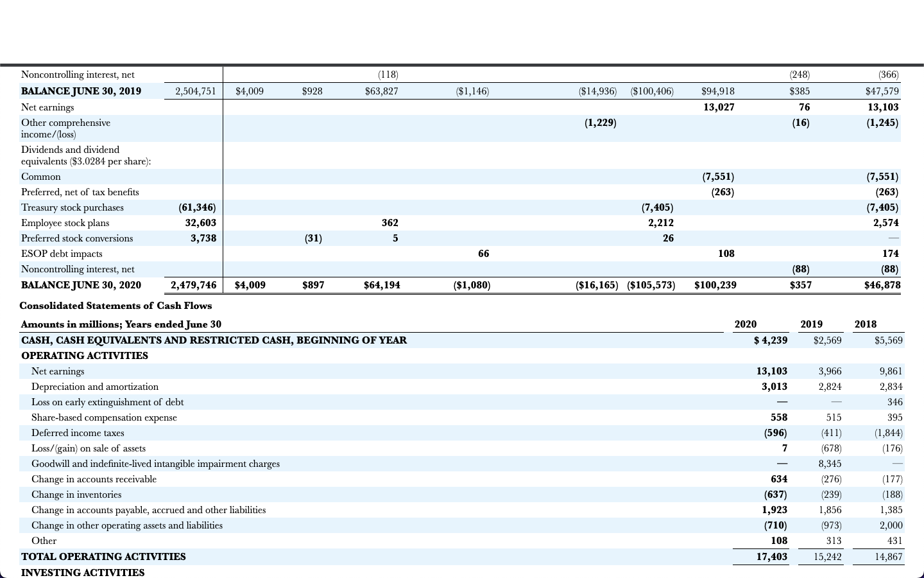The image size is (924, 578).
Task: Select the 32,603 employee stock plan shares
Action: coord(201,223)
